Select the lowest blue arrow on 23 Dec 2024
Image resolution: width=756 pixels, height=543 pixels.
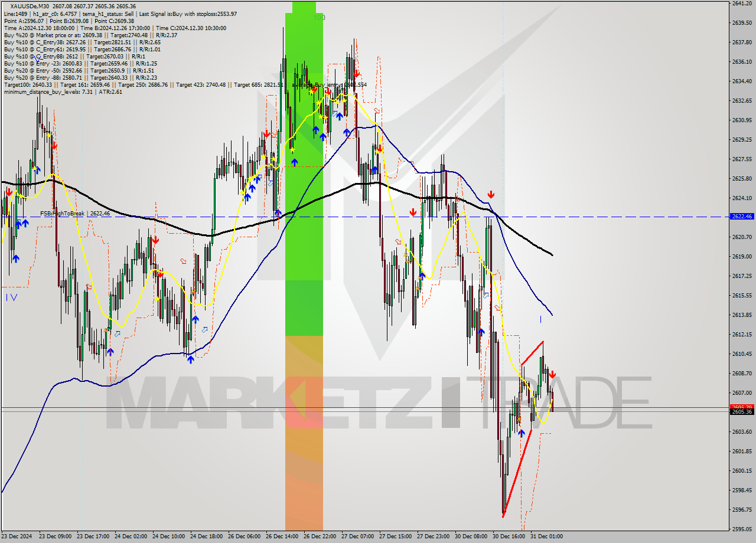[15, 259]
